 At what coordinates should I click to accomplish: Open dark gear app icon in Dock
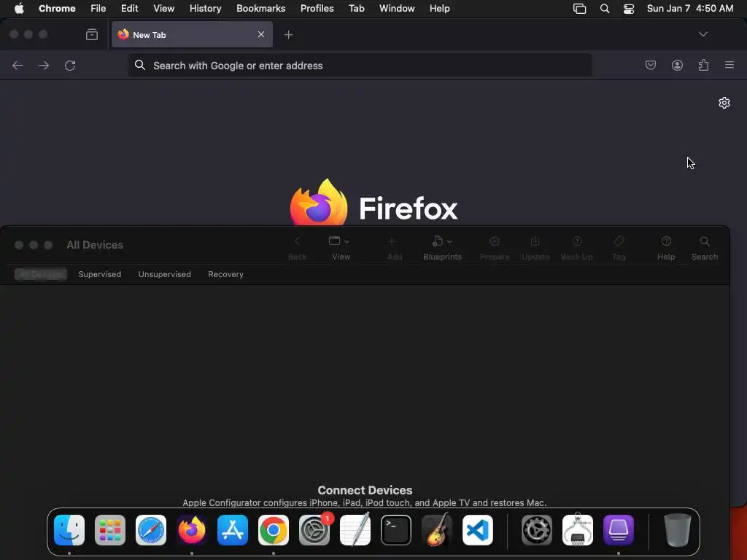pos(537,530)
